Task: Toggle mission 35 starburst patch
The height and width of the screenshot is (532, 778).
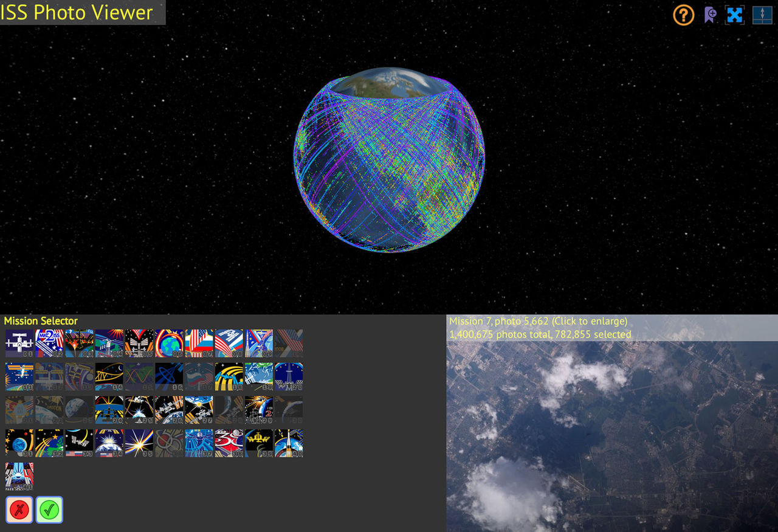Action: [139, 443]
